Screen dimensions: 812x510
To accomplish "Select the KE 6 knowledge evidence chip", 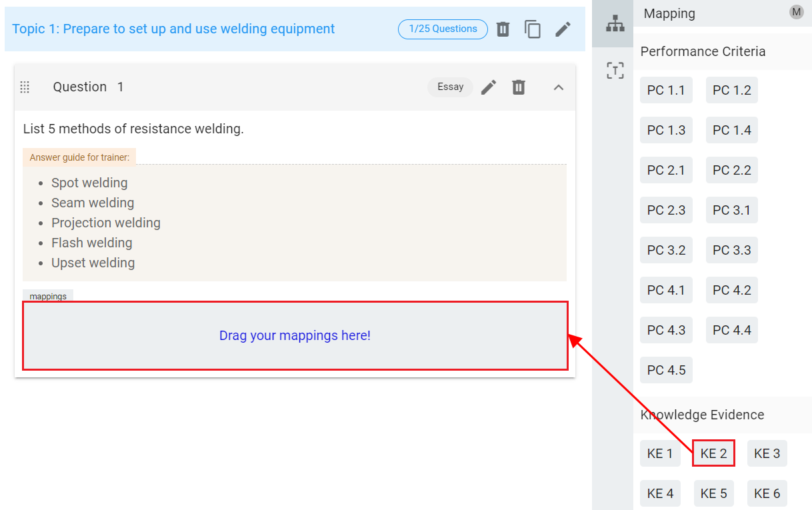I will coord(767,493).
